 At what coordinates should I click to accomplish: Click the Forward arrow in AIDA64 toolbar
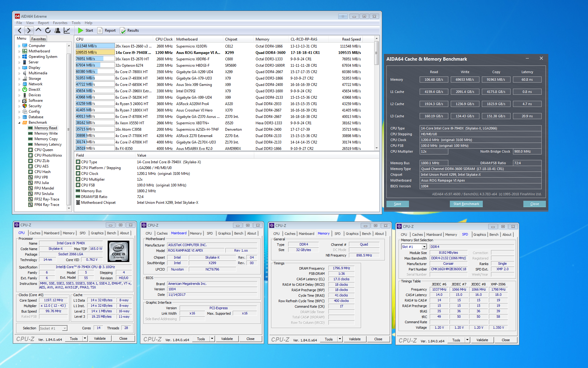[29, 30]
